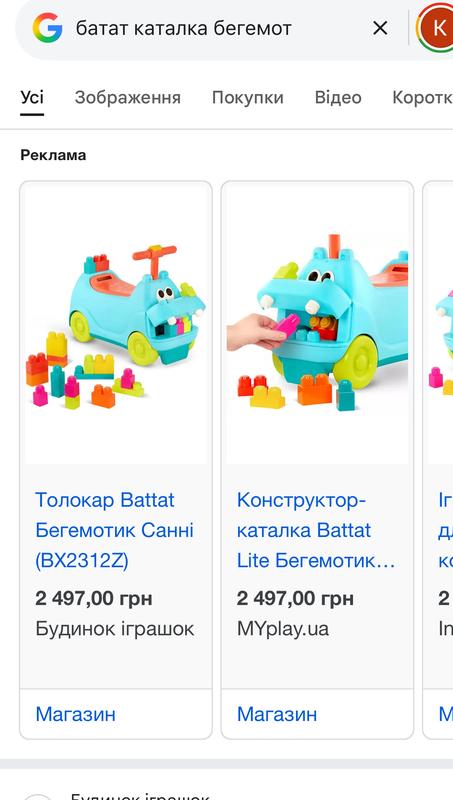Select the Усі tab
The width and height of the screenshot is (453, 800).
point(32,97)
